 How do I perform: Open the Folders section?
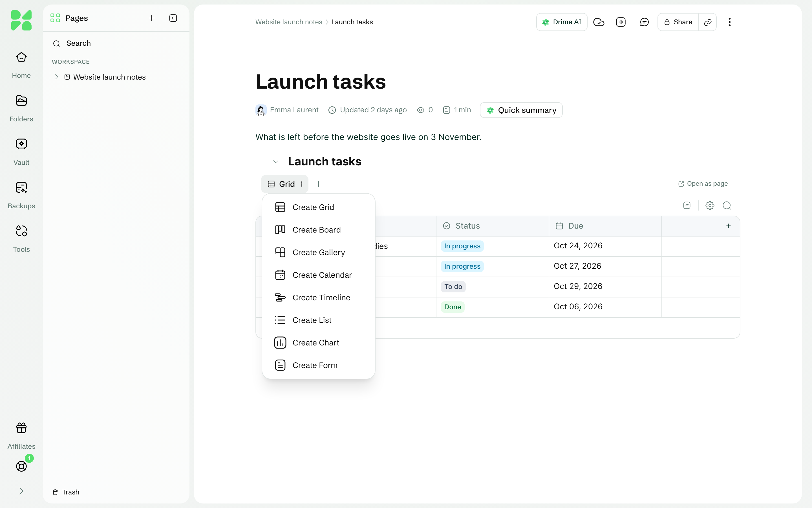[x=21, y=109]
